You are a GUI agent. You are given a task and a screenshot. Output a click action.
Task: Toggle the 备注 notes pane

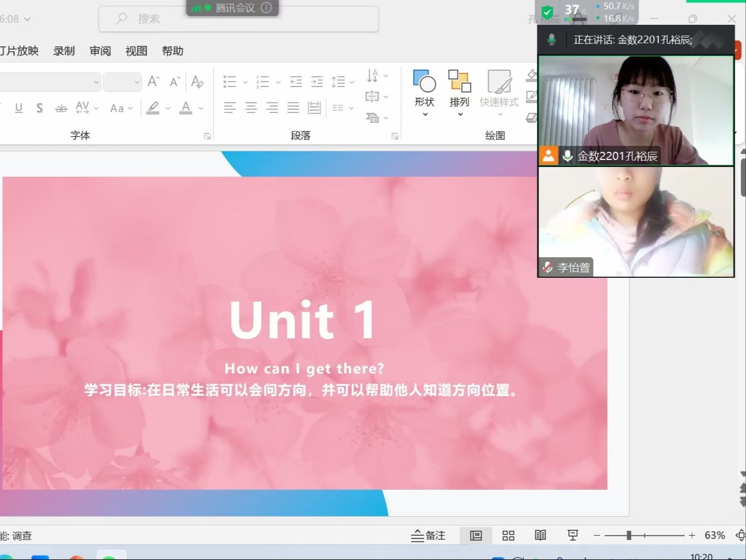(429, 536)
